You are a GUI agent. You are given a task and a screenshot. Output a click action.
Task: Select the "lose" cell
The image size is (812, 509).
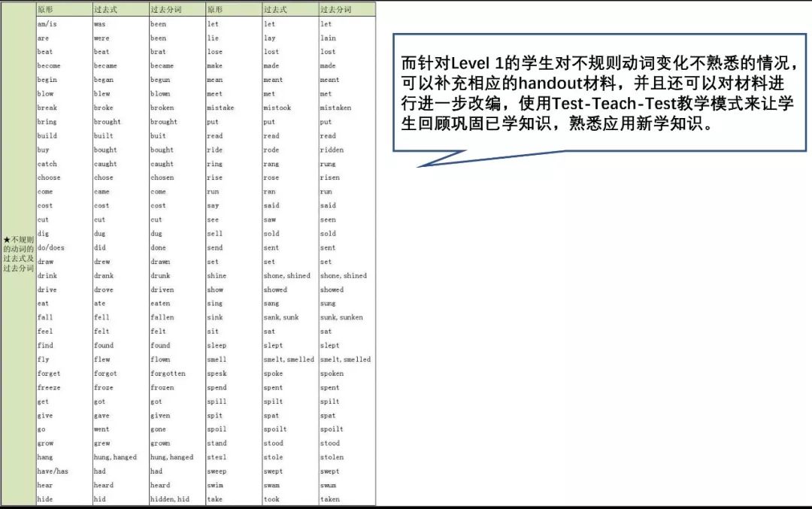click(215, 52)
